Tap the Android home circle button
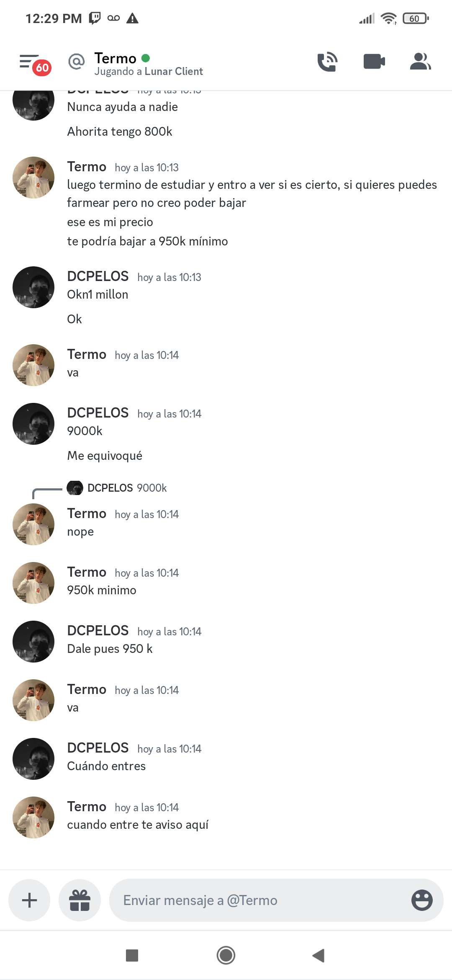The image size is (452, 980). [226, 955]
